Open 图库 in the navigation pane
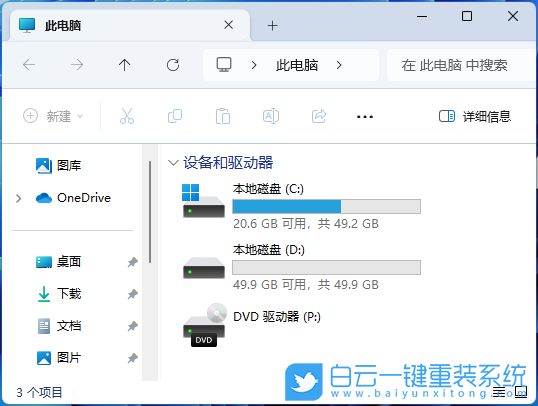538x406 pixels. pyautogui.click(x=58, y=165)
